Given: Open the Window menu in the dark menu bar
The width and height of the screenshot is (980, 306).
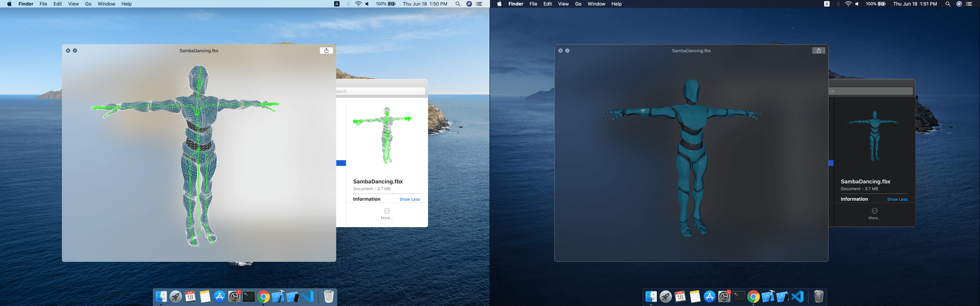Looking at the screenshot, I should [x=596, y=4].
